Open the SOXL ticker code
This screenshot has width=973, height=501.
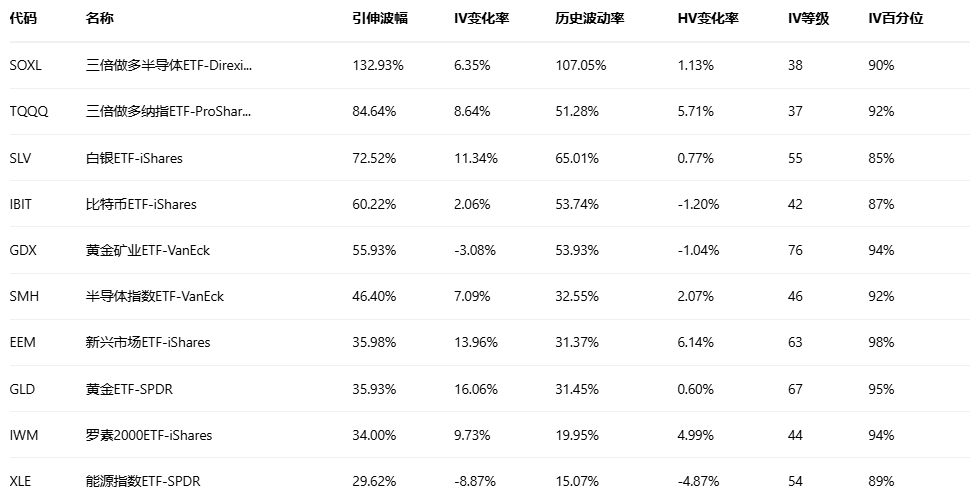[x=27, y=65]
